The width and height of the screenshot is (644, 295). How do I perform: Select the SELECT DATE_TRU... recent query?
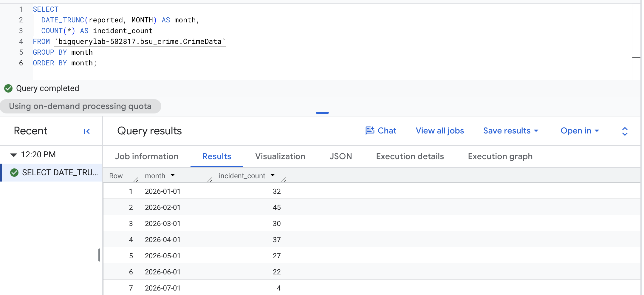[52, 173]
